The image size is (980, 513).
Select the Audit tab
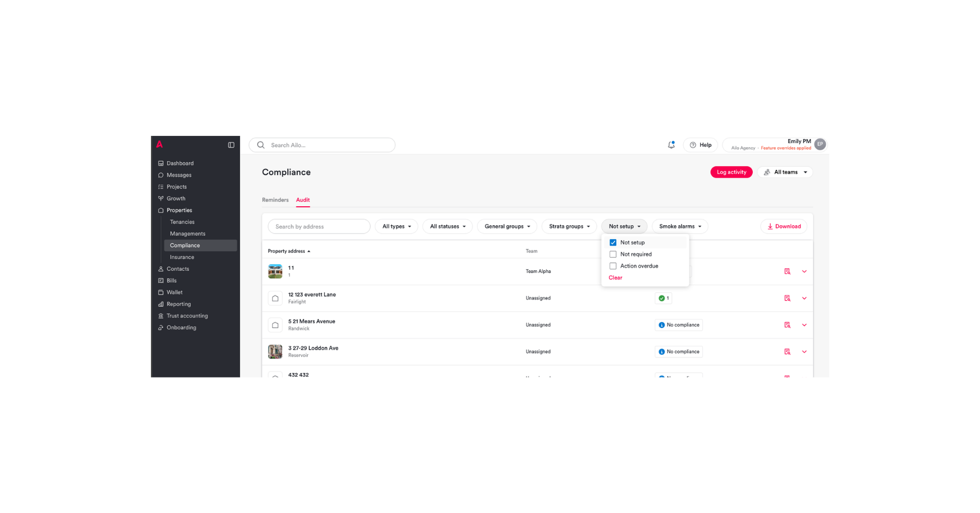[303, 200]
